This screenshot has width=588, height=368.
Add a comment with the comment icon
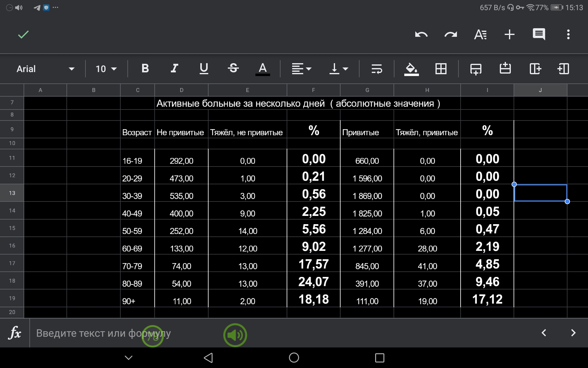tap(539, 34)
